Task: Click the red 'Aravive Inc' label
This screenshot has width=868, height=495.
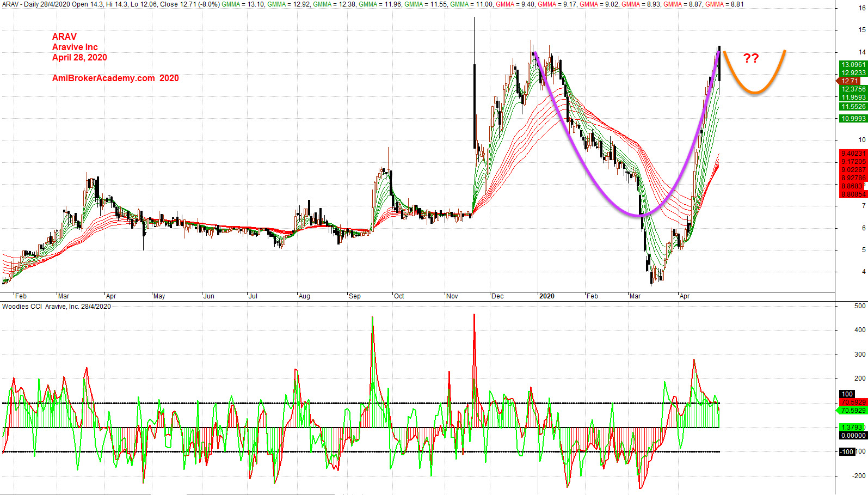Action: pyautogui.click(x=75, y=47)
